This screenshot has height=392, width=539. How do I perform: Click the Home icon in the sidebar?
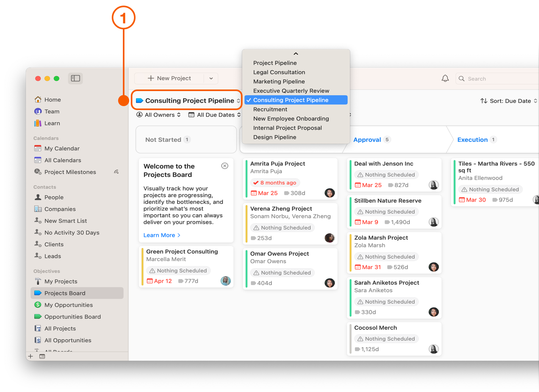(38, 99)
